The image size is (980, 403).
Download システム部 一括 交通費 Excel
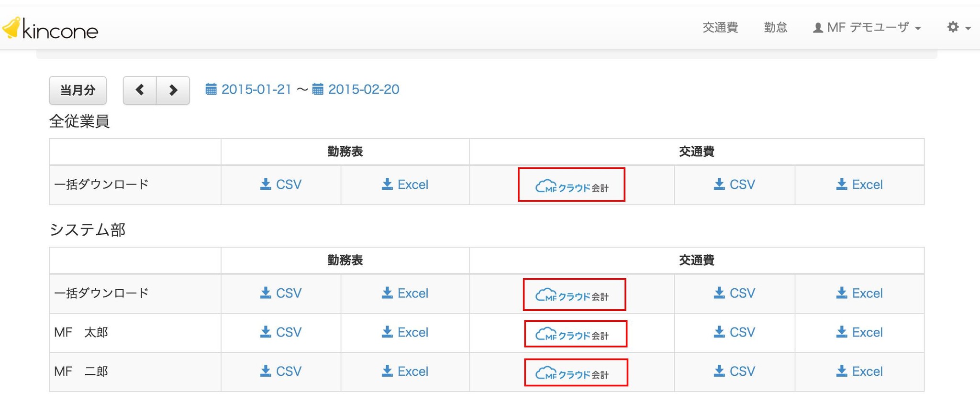click(859, 293)
